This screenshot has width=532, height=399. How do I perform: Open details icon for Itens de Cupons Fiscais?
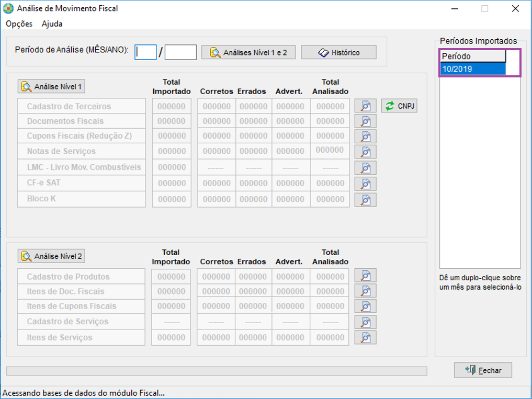click(366, 306)
